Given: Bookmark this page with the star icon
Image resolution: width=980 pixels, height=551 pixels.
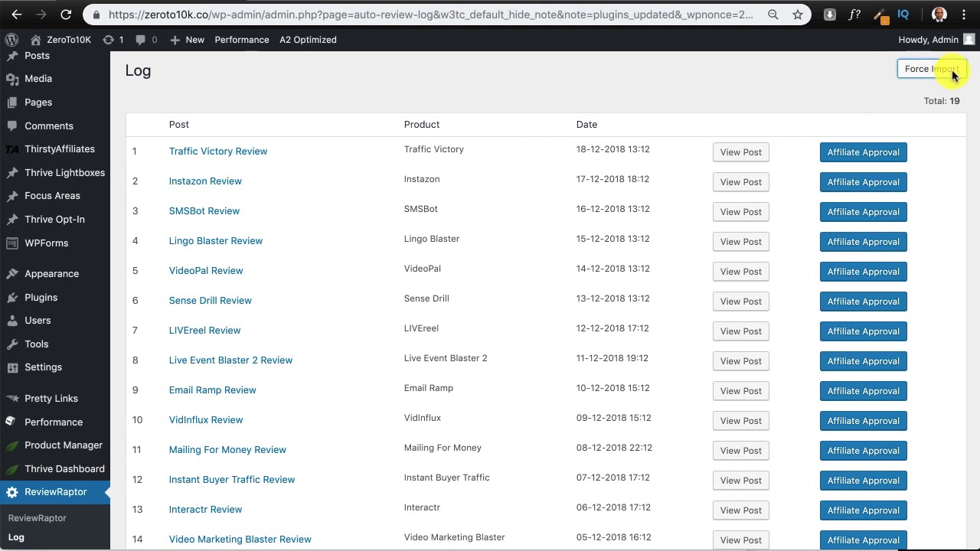Looking at the screenshot, I should point(798,15).
